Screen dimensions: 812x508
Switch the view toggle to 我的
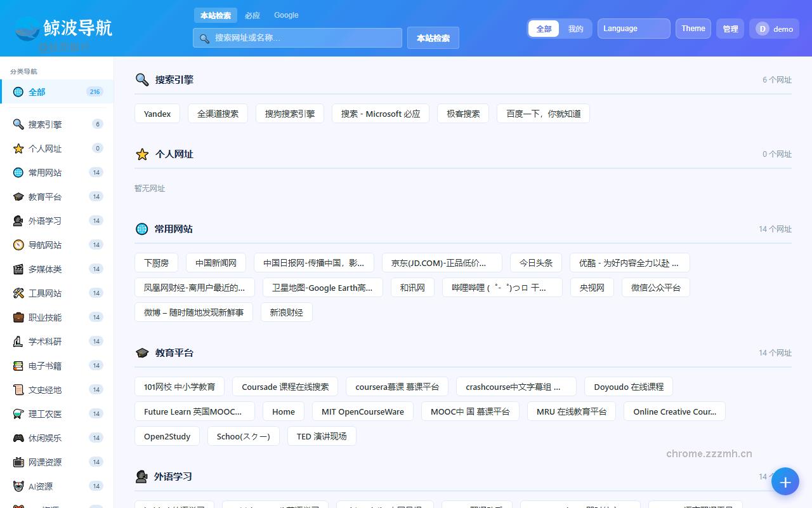(575, 29)
